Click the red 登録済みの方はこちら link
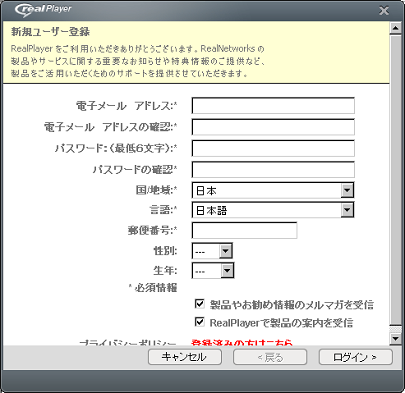The height and width of the screenshot is (393, 405). tap(242, 342)
